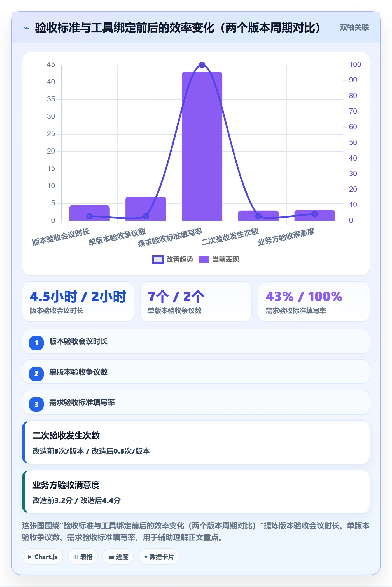Open list row 单版本验收争议数
This screenshot has height=587, width=392.
(x=196, y=372)
